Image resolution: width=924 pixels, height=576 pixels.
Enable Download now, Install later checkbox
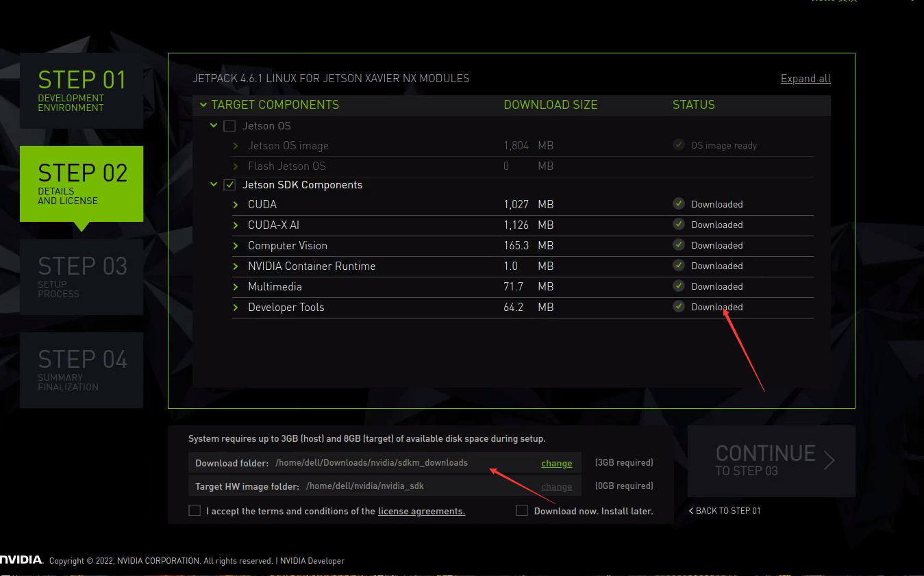point(522,511)
